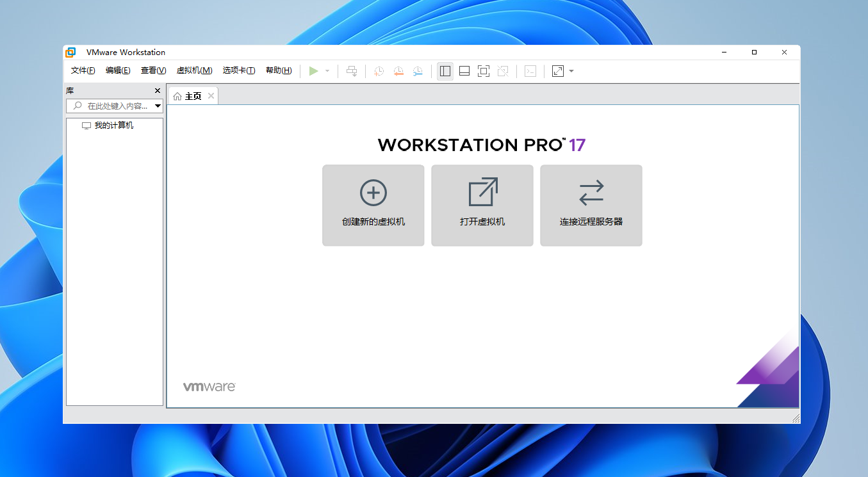Click the revert to snapshot icon
Image resolution: width=868 pixels, height=477 pixels.
pos(398,71)
